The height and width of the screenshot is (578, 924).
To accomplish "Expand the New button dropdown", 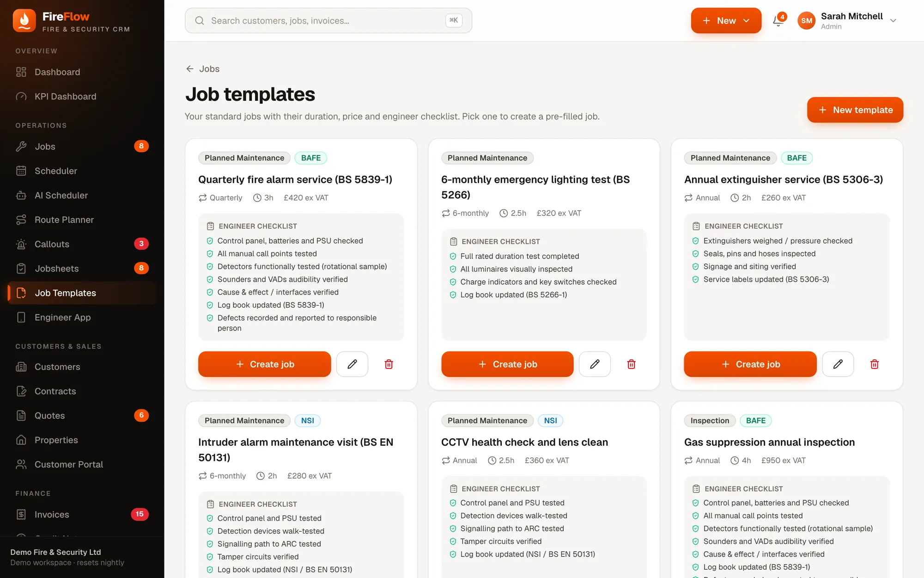I will click(x=726, y=20).
